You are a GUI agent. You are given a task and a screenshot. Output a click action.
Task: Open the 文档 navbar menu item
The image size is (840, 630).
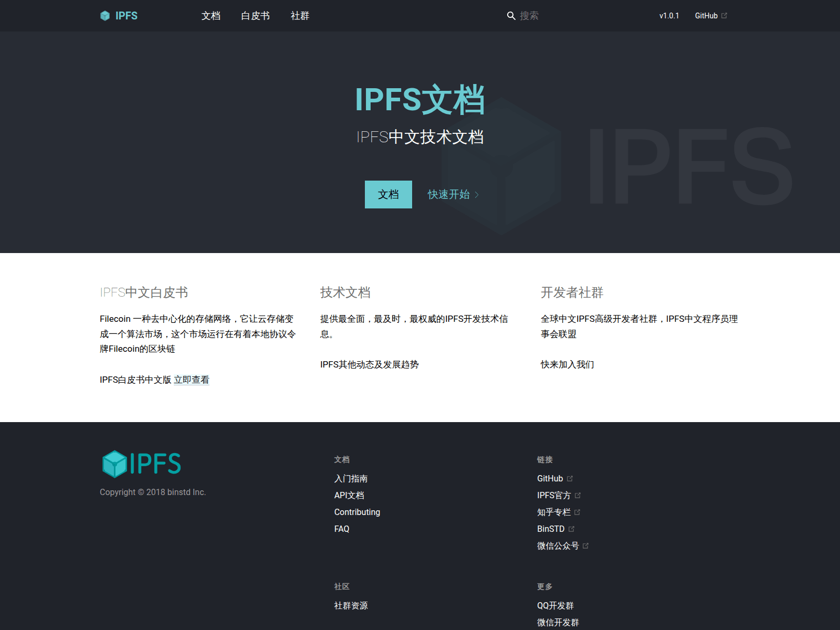pos(211,16)
